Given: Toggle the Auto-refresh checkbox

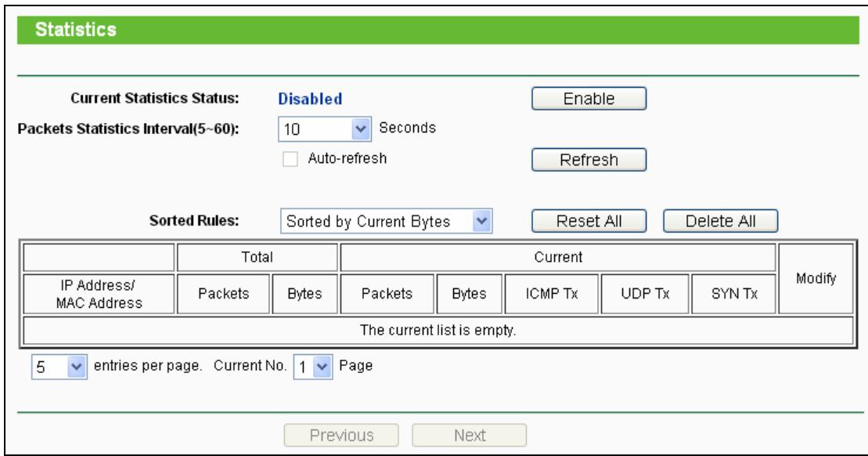Looking at the screenshot, I should point(290,159).
